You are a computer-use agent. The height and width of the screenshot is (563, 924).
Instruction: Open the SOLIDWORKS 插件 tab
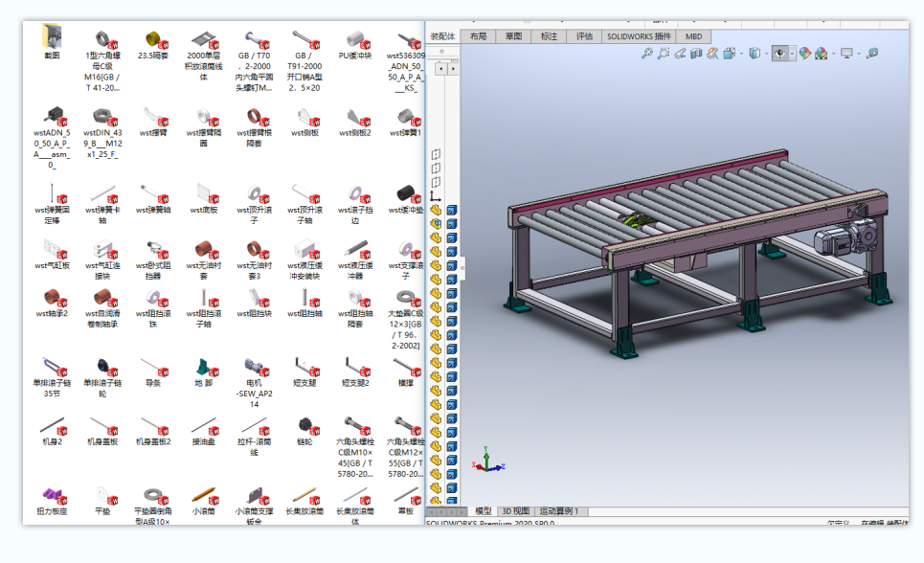click(x=639, y=36)
